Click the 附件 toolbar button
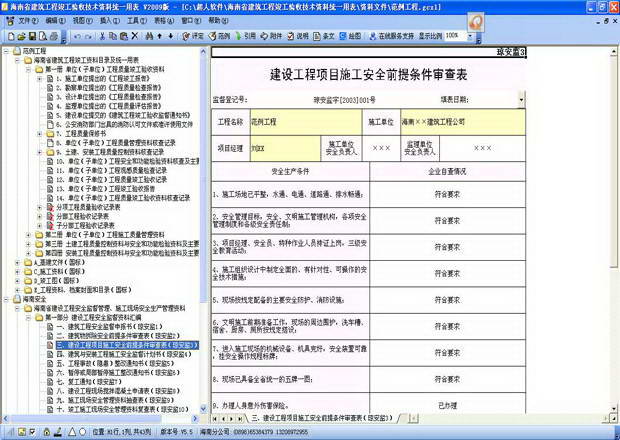This screenshot has height=440, width=620. (271, 36)
